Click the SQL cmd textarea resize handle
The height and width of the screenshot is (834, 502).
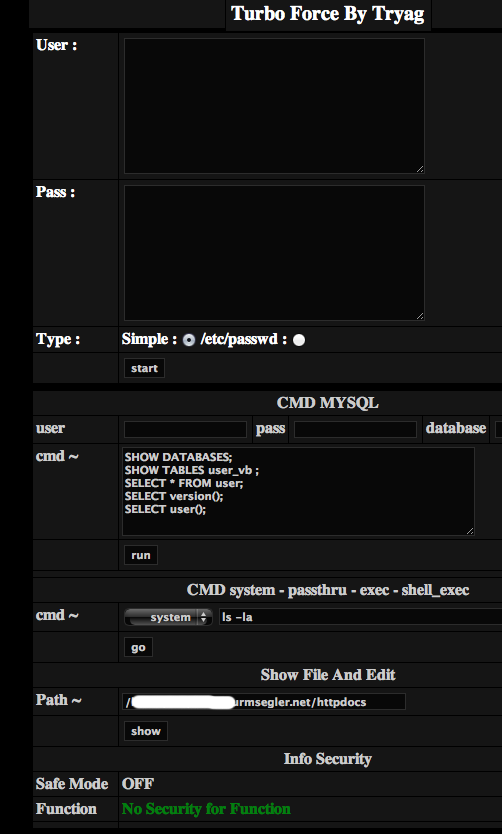coord(470,530)
